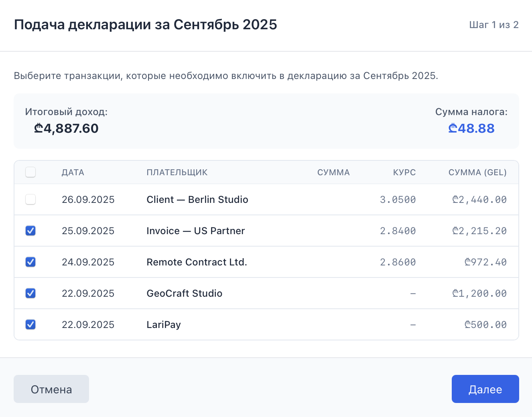Sort the table by ДАТА column
The image size is (532, 417).
point(73,172)
